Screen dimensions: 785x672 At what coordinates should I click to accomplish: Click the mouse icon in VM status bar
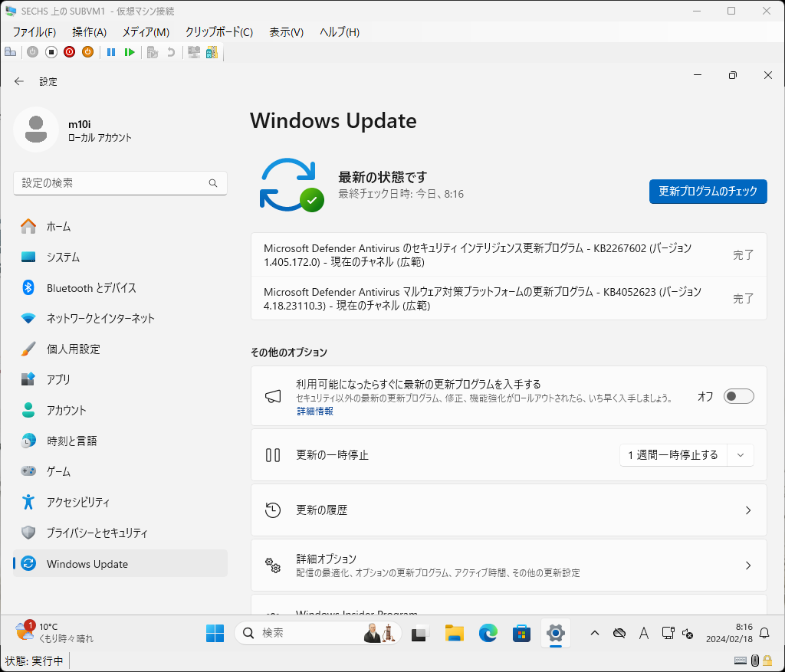point(755,661)
